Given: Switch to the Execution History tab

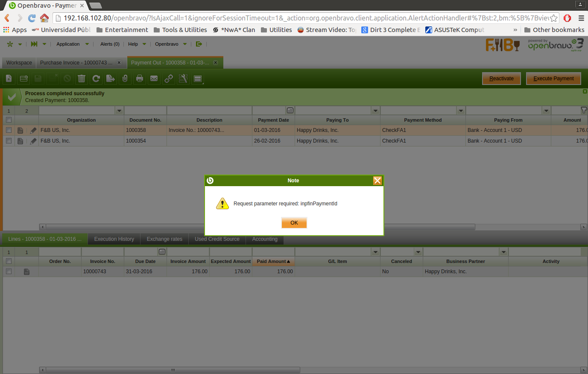Looking at the screenshot, I should click(114, 239).
